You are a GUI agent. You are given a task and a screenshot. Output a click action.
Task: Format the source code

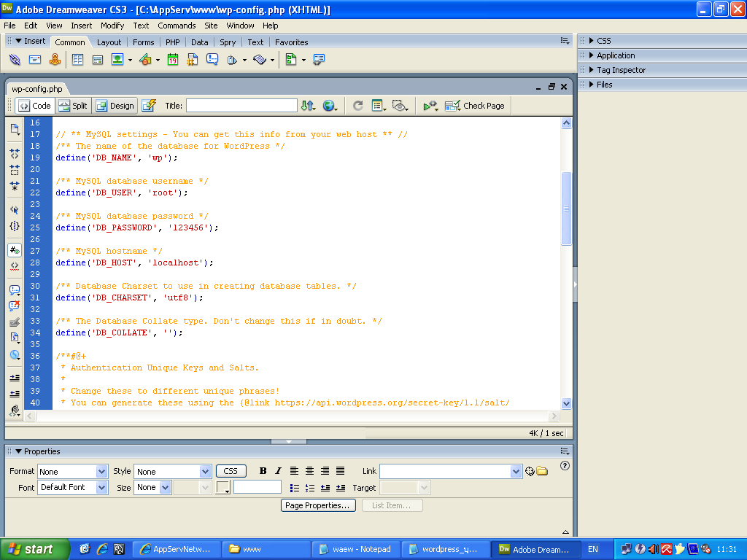(15, 410)
